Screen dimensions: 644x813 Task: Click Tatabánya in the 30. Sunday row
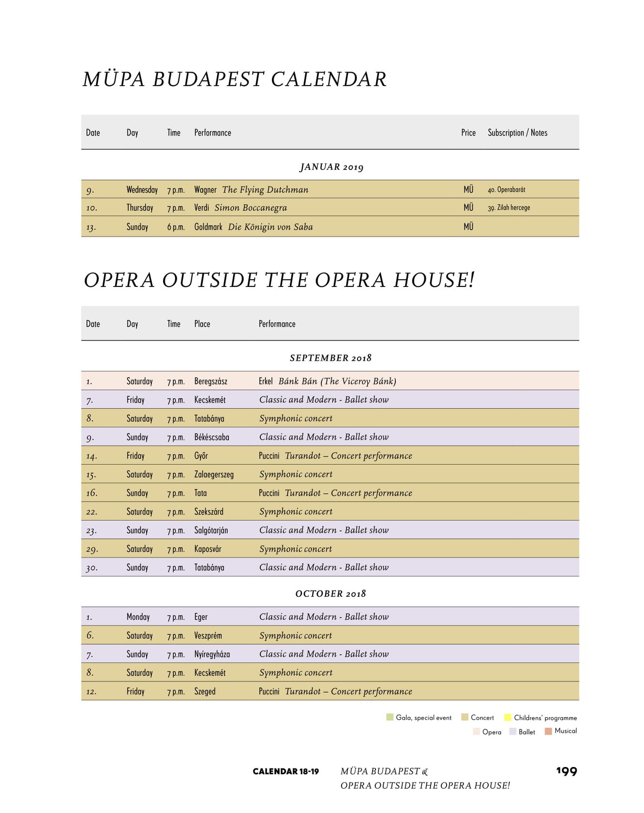point(210,568)
